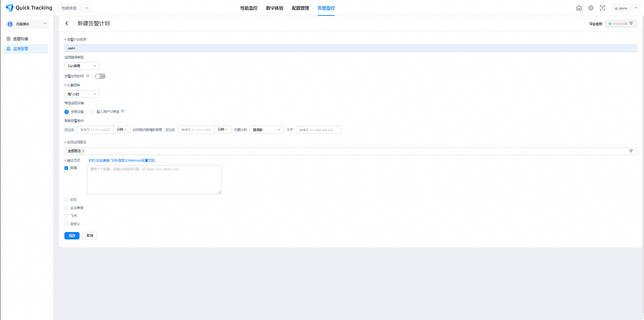The width and height of the screenshot is (644, 320).
Task: Open second 分钟 unit dropdown
Action: click(x=223, y=130)
